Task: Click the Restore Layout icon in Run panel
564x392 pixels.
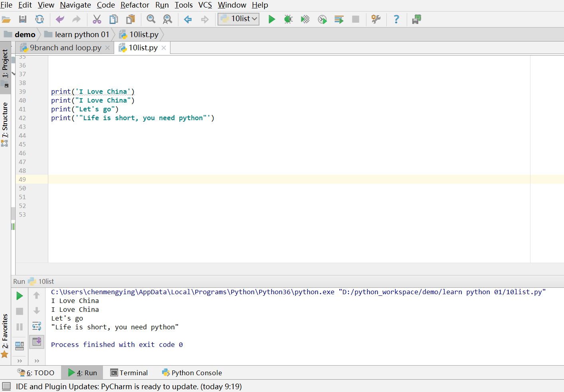Action: 20,346
